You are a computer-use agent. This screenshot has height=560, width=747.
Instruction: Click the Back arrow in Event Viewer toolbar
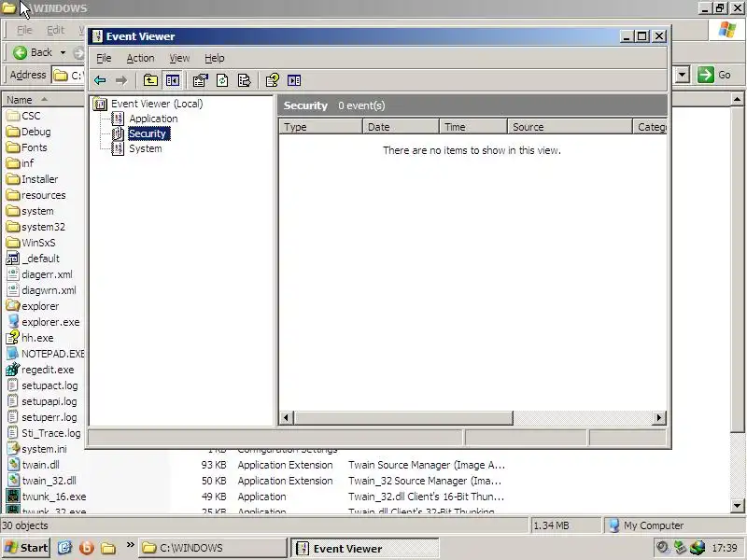point(100,80)
